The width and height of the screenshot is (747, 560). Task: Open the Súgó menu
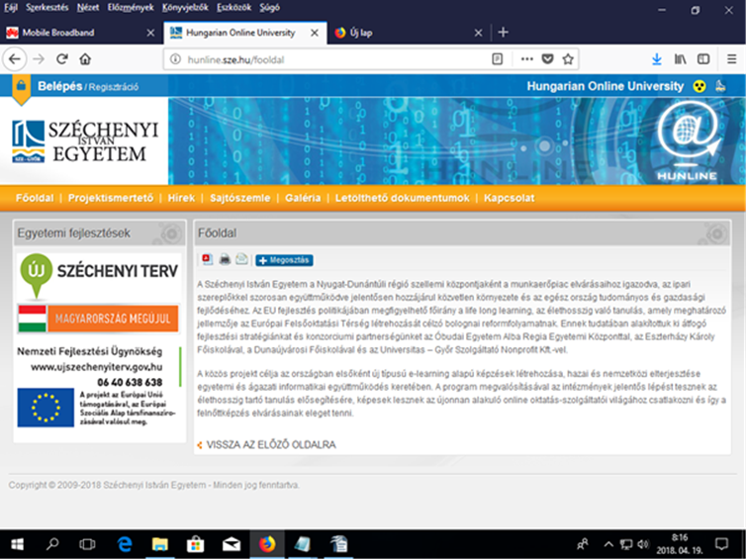[x=270, y=8]
